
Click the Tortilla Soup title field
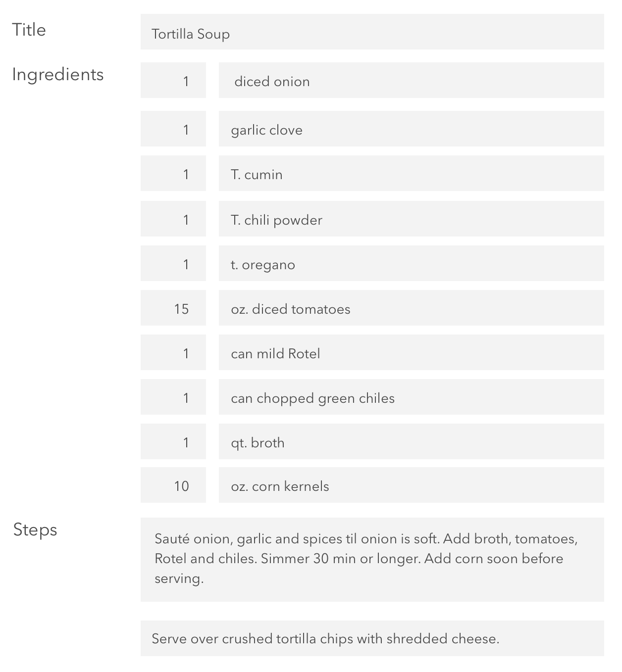tap(372, 32)
